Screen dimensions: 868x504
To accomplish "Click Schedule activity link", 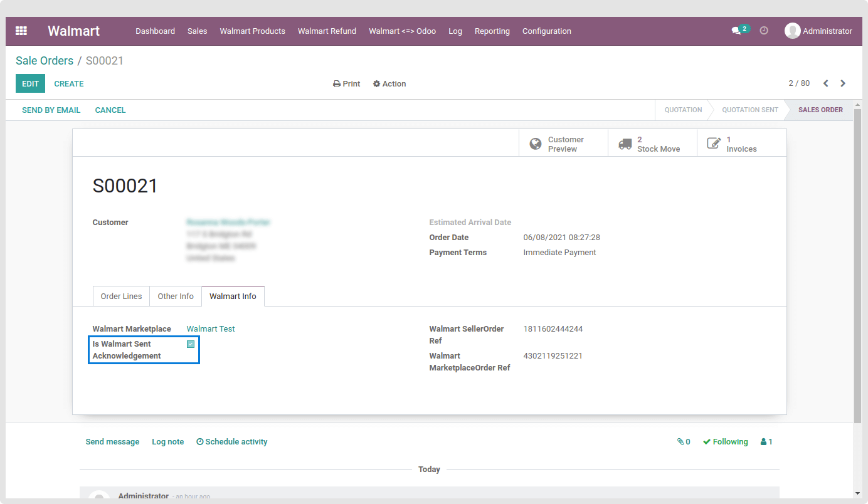I will (231, 442).
